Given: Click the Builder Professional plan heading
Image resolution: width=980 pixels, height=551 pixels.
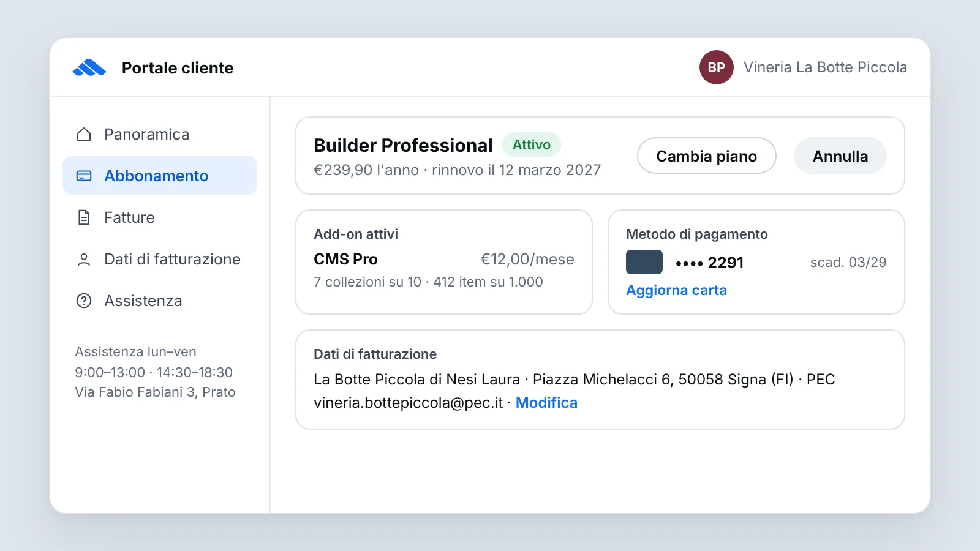Looking at the screenshot, I should [403, 146].
